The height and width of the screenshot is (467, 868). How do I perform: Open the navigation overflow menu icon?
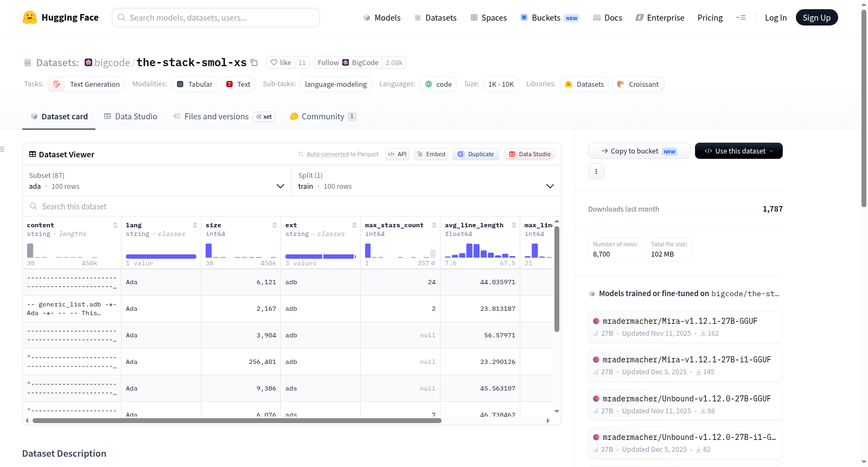[741, 17]
